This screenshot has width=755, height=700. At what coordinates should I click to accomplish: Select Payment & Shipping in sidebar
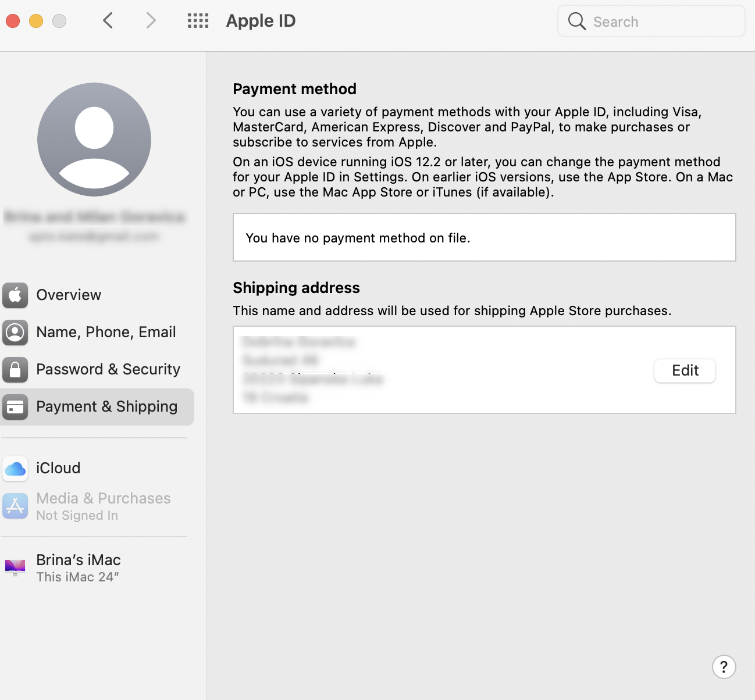(97, 407)
